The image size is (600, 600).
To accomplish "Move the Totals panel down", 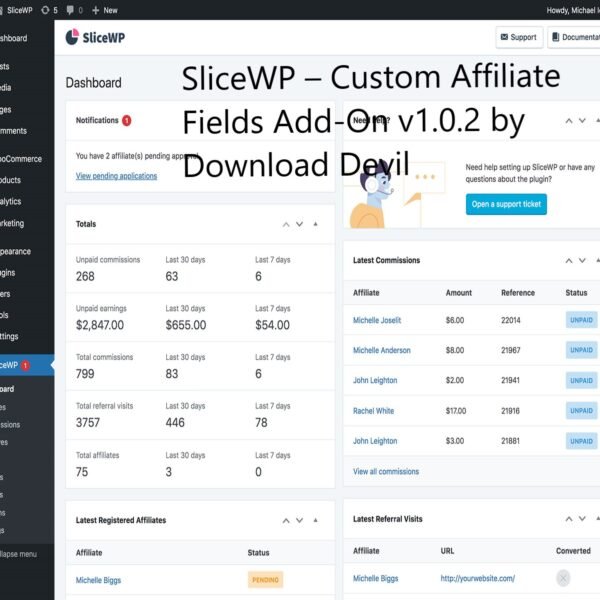I will point(300,224).
